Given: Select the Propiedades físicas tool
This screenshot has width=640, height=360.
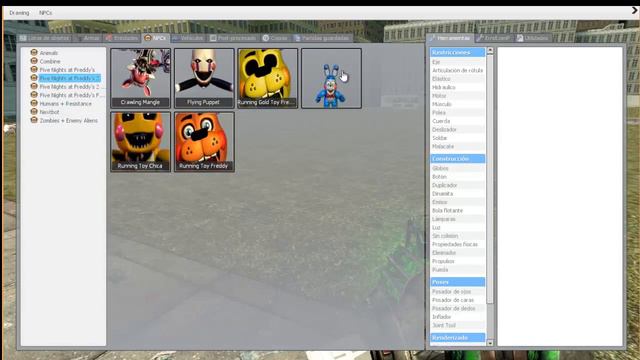Looking at the screenshot, I should tap(458, 244).
